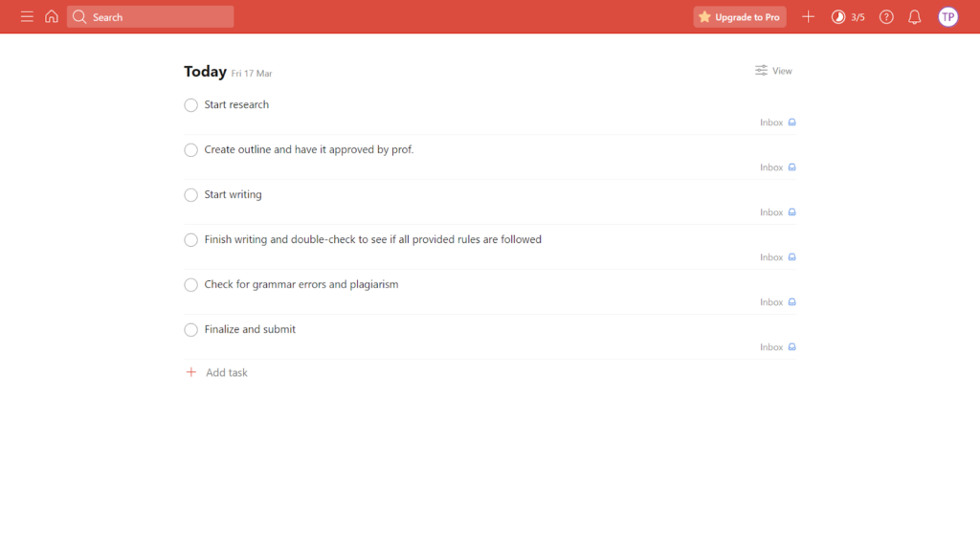Open the help question mark icon

coord(886,17)
